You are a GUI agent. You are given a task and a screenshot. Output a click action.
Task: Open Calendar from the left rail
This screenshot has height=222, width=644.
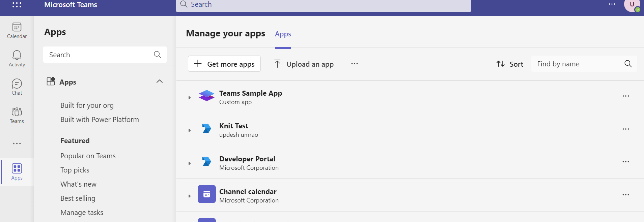17,30
